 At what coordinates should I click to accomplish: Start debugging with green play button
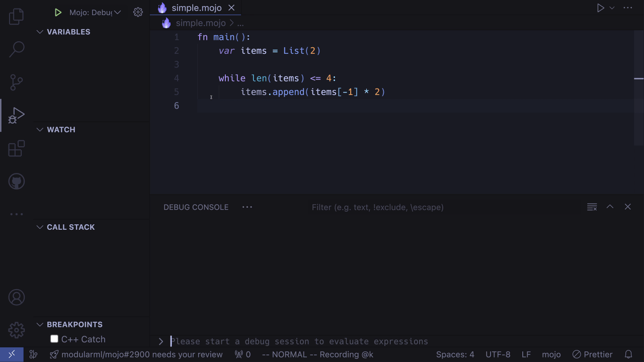coord(58,12)
